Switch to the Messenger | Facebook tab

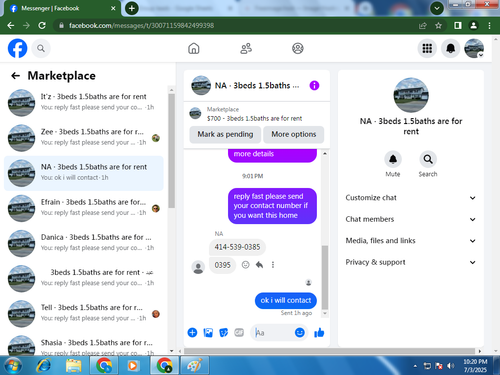tap(62, 8)
